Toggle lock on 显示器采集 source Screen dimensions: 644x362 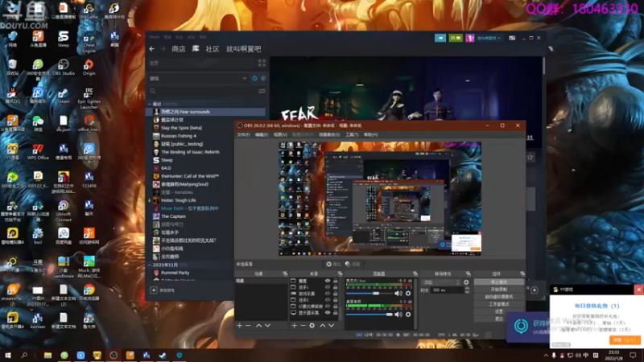point(335,313)
